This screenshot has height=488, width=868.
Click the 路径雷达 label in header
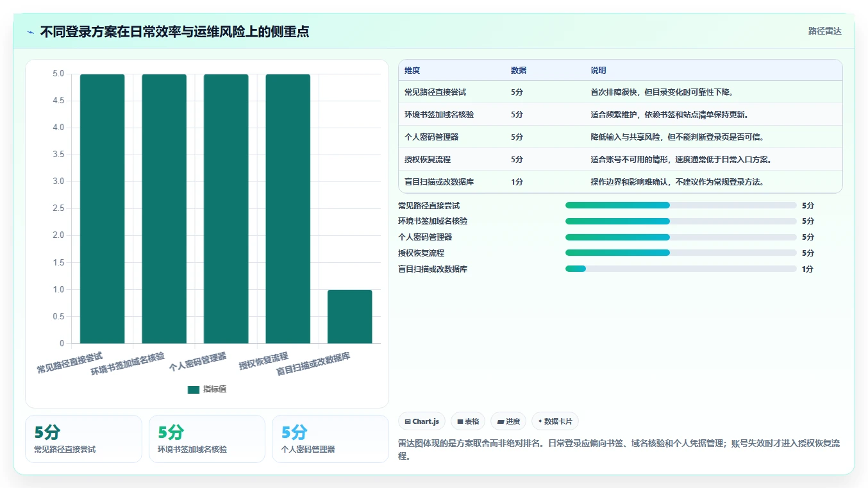(824, 31)
